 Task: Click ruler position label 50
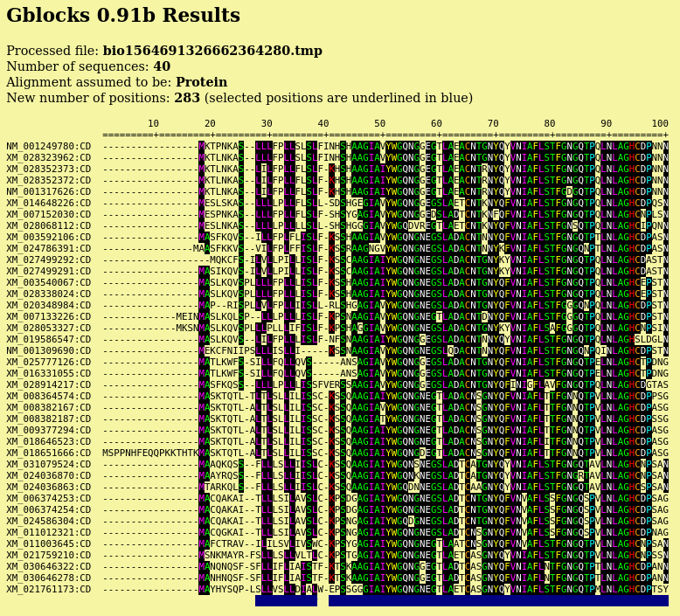coord(379,124)
